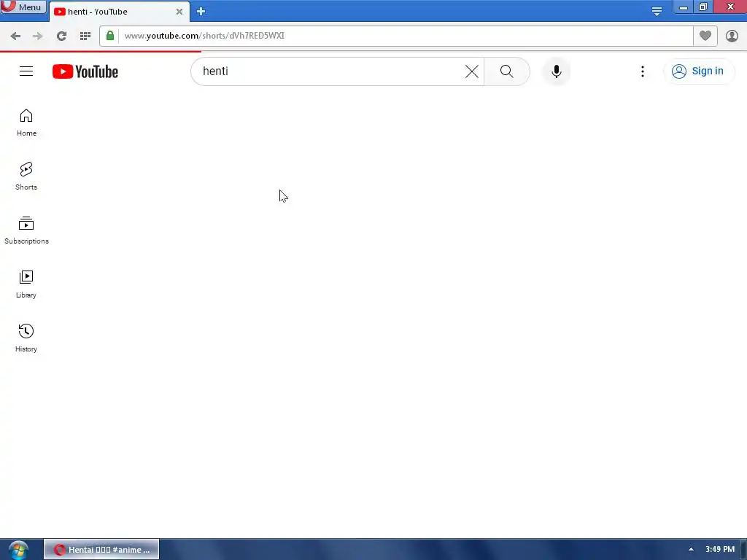This screenshot has width=747, height=560.
Task: Click the Opera taskbar window button
Action: point(101,550)
